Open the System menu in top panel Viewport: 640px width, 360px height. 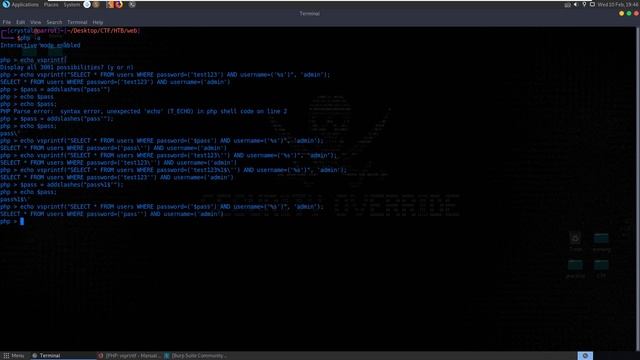tap(71, 4)
